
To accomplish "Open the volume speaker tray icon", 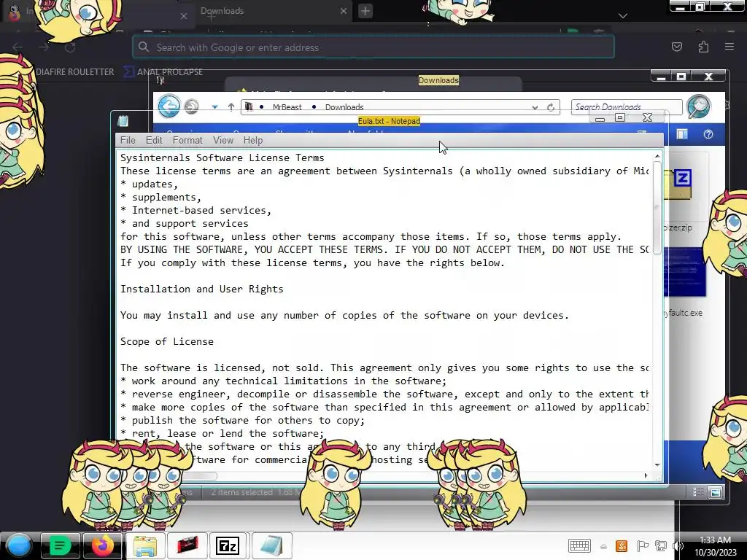I will coord(678,545).
